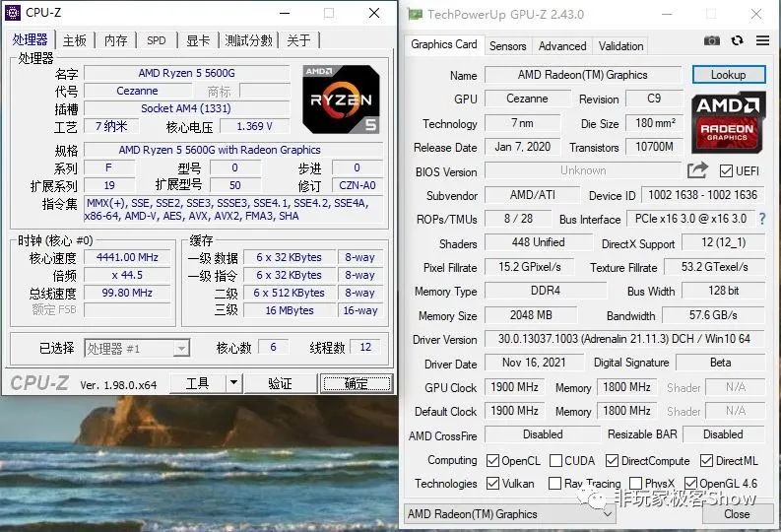Click the Shaders 448 Unified value

(539, 242)
